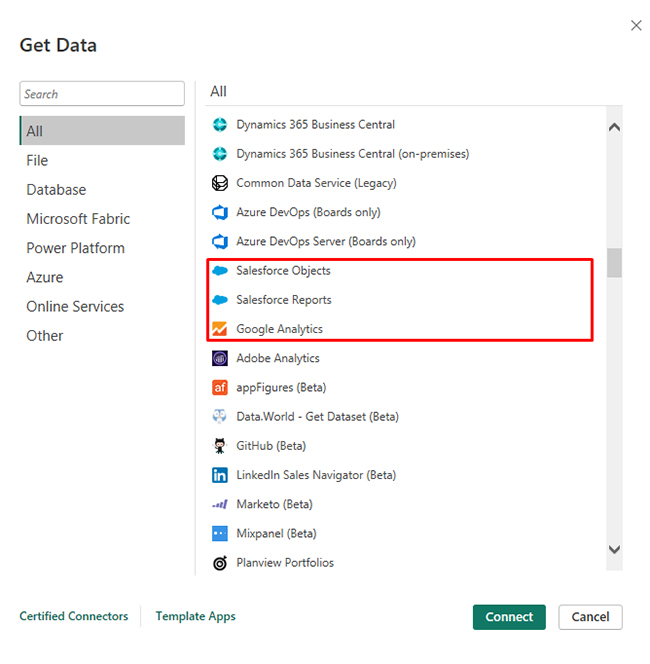The image size is (650, 664).
Task: Select 'Dynamics 365 Business Central (on-premises)' text
Action: pos(353,154)
